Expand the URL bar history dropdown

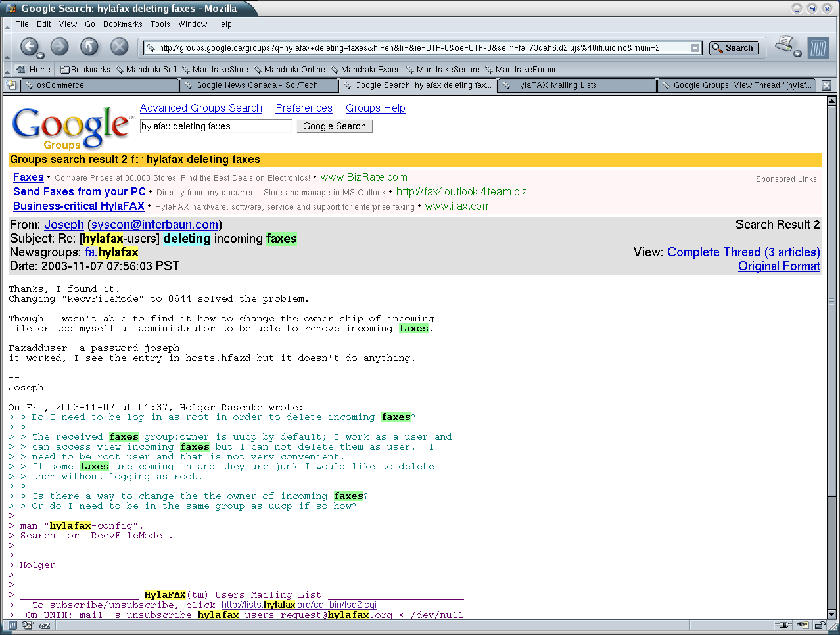coord(695,48)
